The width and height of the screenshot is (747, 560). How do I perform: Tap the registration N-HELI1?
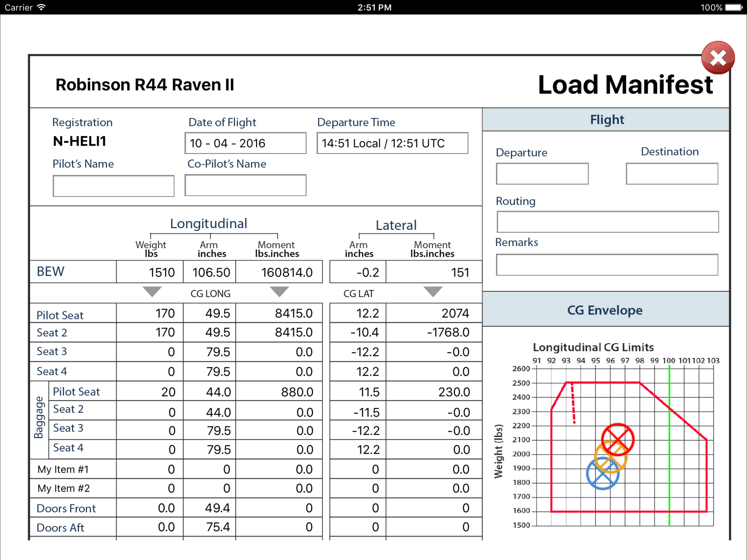click(80, 141)
